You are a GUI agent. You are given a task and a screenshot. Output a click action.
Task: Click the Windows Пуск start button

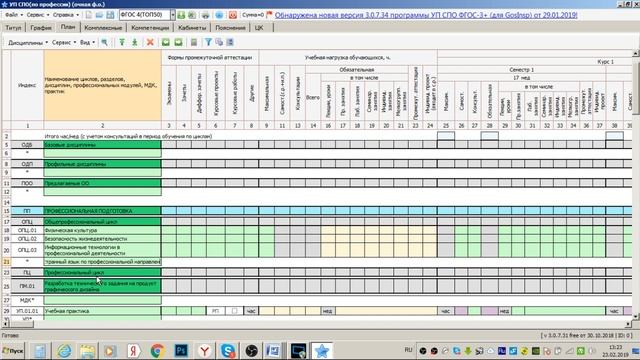click(x=13, y=351)
